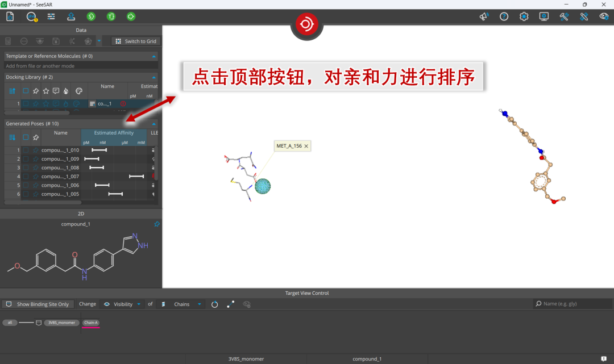The height and width of the screenshot is (364, 614).
Task: Collapse the Generated Poses section
Action: coord(154,124)
